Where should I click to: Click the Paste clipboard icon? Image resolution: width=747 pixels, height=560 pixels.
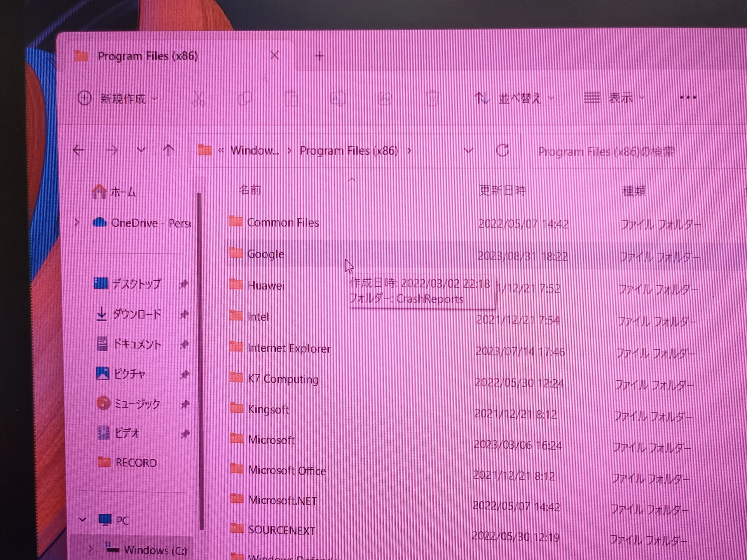(x=291, y=99)
